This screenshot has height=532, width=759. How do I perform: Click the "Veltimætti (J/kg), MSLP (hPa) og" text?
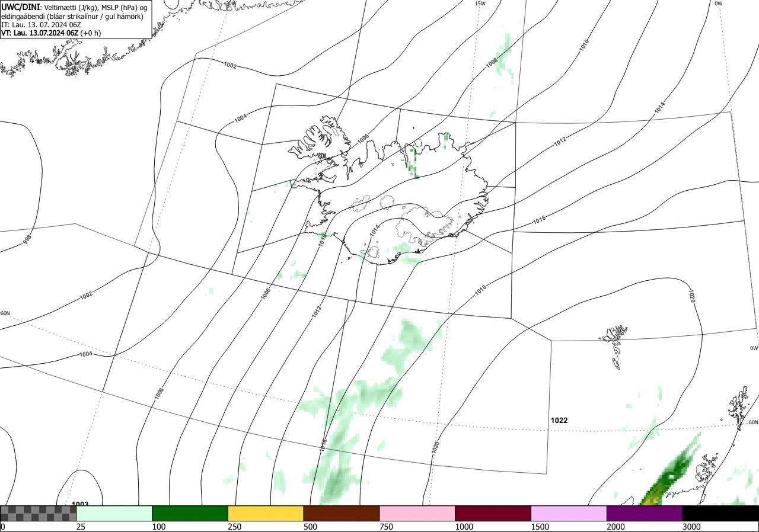pos(95,7)
